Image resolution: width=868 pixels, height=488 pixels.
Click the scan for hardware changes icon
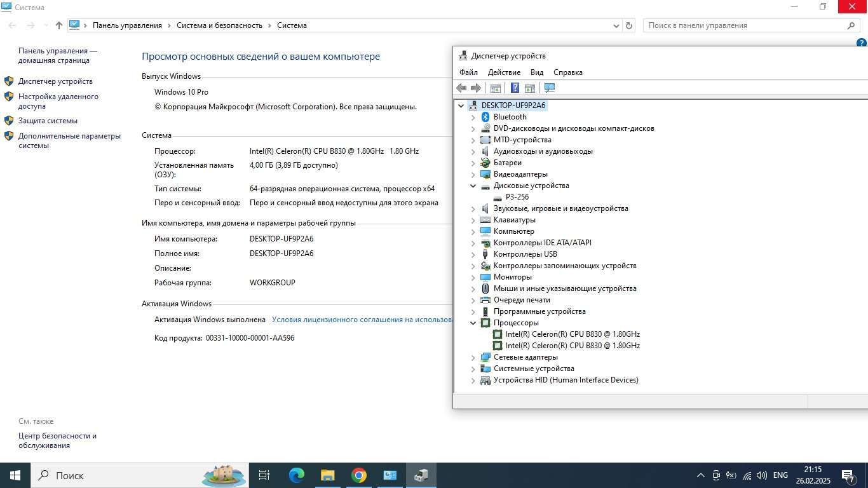[550, 88]
